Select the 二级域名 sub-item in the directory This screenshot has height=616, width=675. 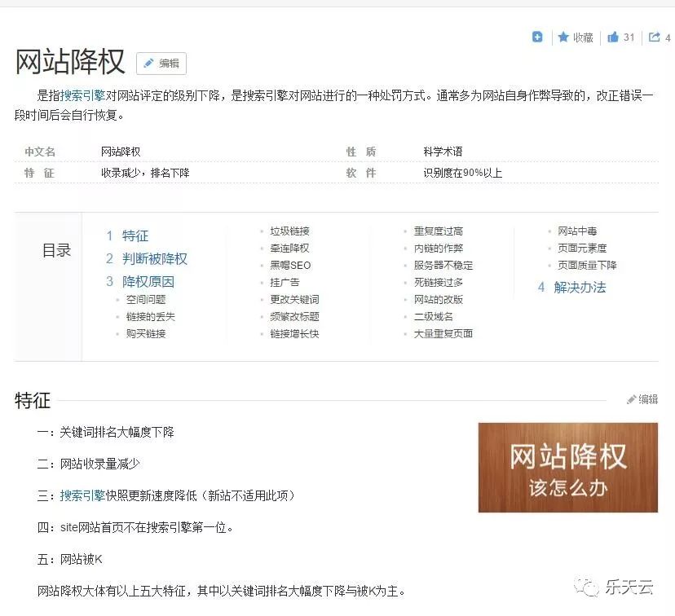point(432,316)
